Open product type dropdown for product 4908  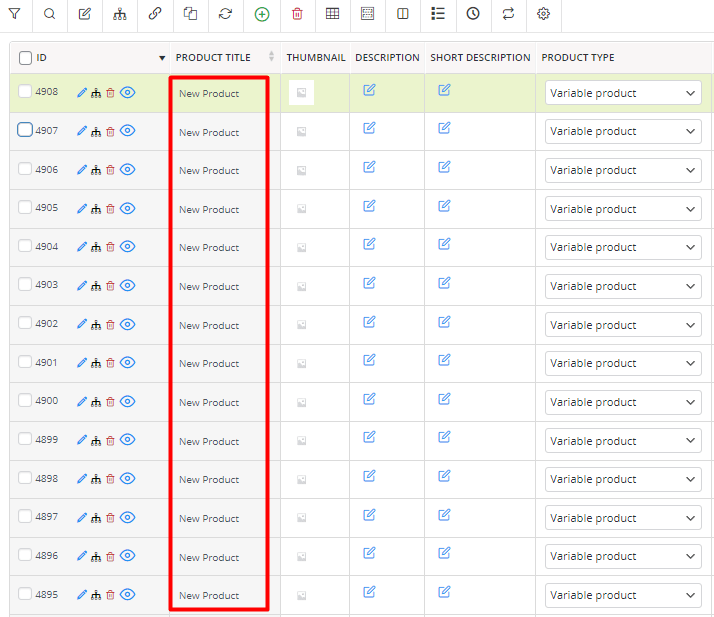click(623, 93)
